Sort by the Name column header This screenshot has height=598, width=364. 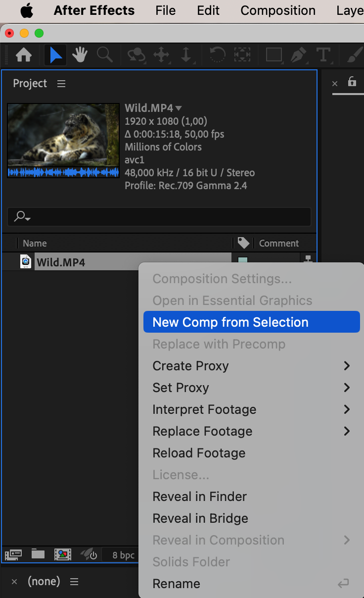pyautogui.click(x=35, y=243)
